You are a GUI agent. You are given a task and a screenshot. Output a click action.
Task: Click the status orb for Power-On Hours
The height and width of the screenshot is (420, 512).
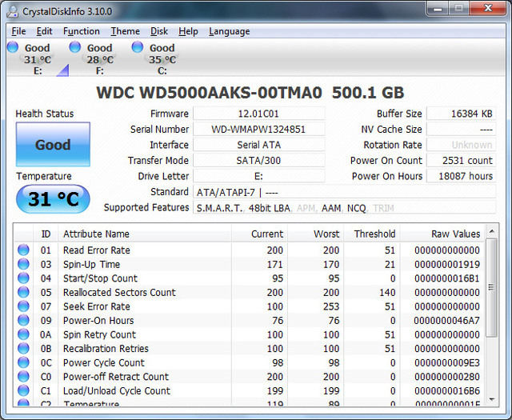[x=23, y=320]
